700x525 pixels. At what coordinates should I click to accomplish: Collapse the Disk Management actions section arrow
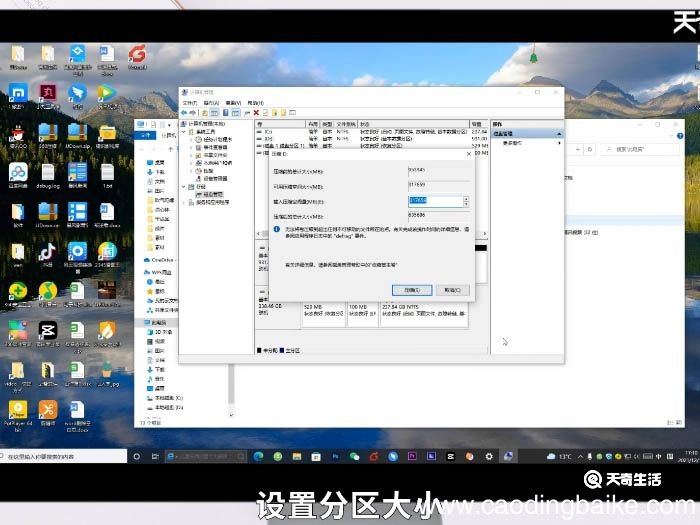558,134
